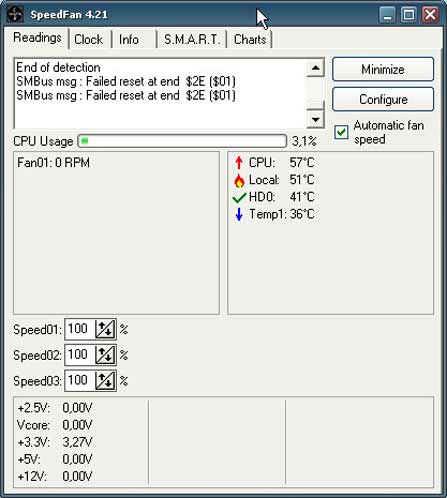
Task: Switch to the Readings tab
Action: [37, 38]
